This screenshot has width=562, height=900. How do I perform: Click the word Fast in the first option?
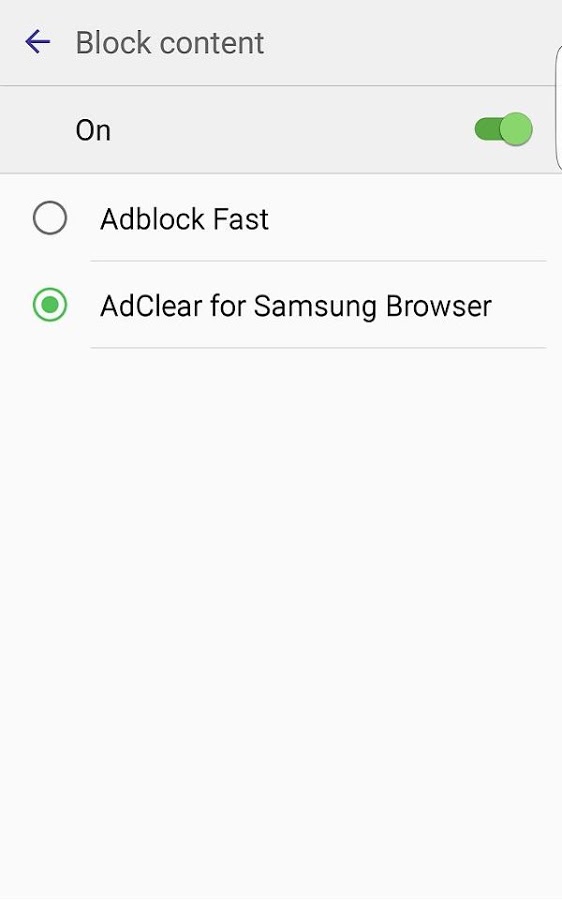point(241,219)
